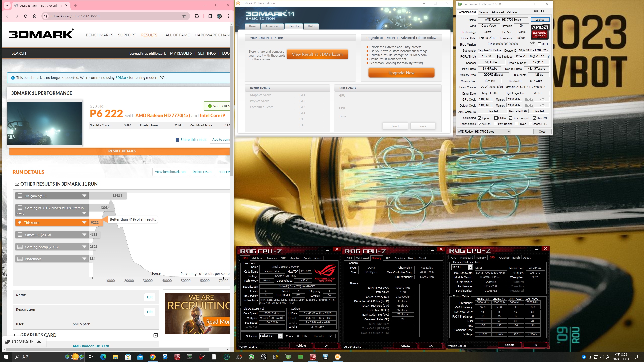644x362 pixels.
Task: Open Sensors tab in GPU-Z
Action: (484, 12)
